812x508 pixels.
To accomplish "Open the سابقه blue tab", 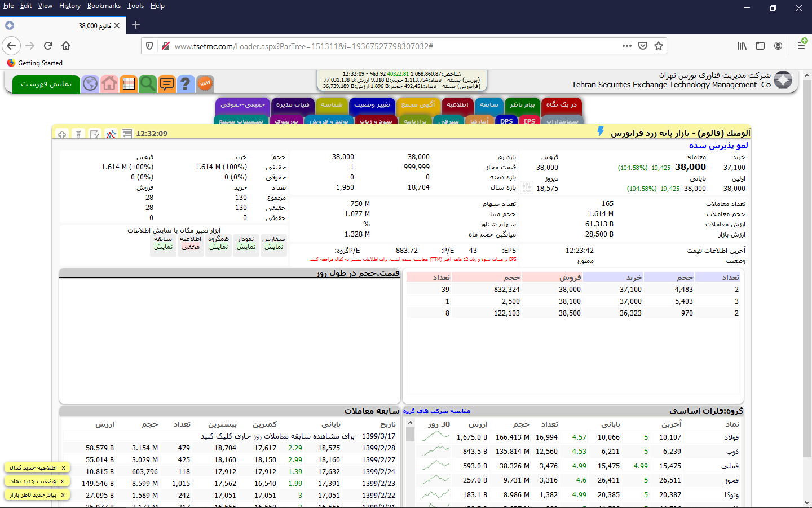I will 489,105.
